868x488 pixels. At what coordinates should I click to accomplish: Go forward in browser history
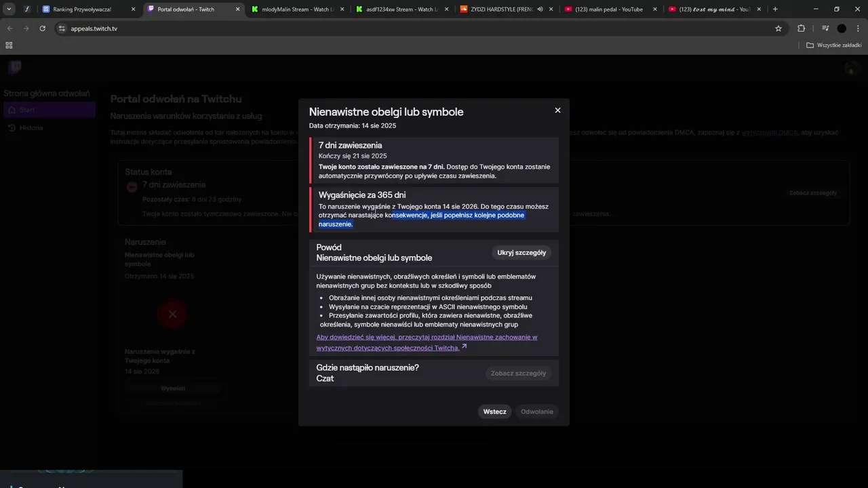pyautogui.click(x=26, y=28)
